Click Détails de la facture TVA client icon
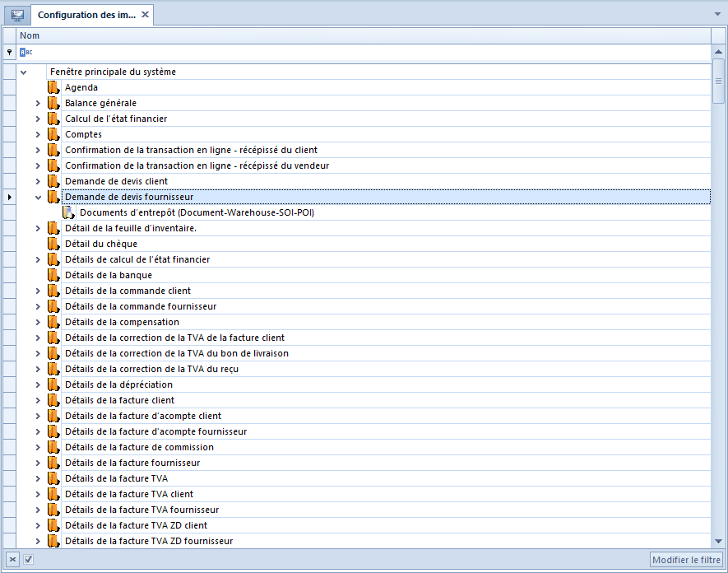Viewport: 728px width, 573px height. click(x=53, y=495)
